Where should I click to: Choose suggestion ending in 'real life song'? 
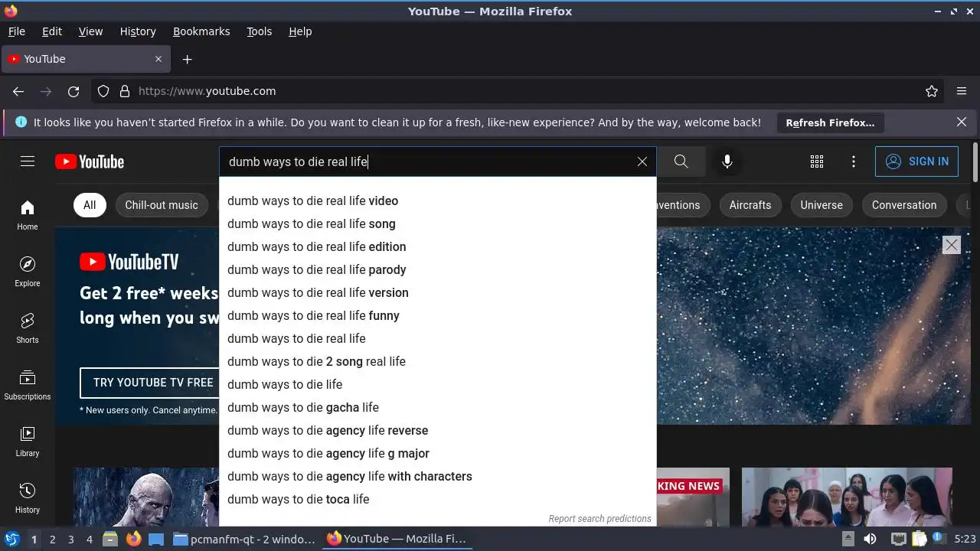coord(438,223)
